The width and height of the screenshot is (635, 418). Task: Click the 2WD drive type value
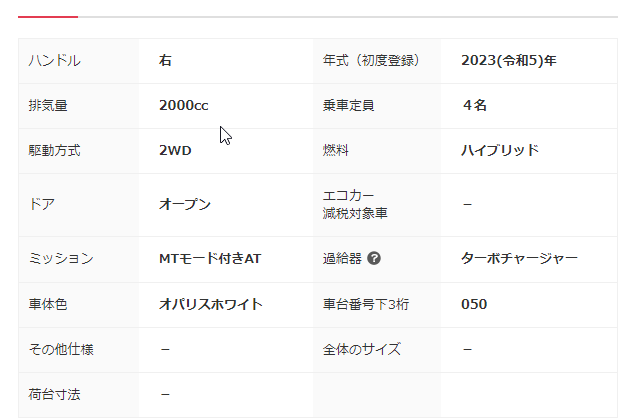175,151
